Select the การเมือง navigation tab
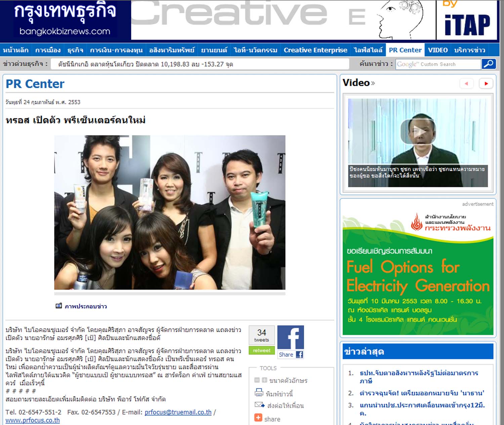Image resolution: width=504 pixels, height=425 pixels. click(x=48, y=50)
